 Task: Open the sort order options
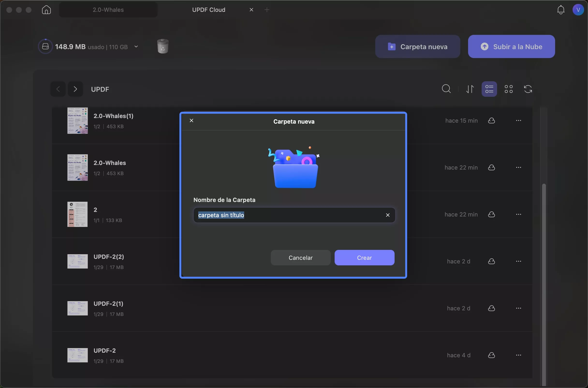pos(470,89)
